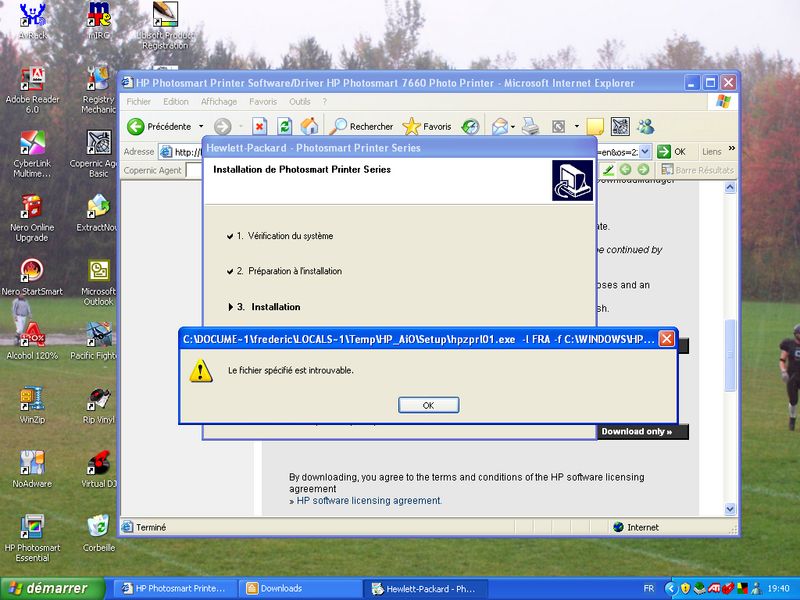
Task: Open the WinZip desktop icon
Action: coord(32,406)
